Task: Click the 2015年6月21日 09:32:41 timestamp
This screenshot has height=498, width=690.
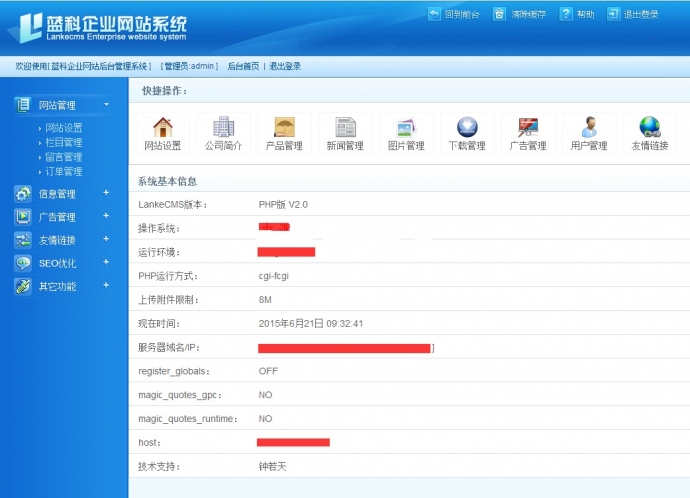Action: (x=311, y=323)
